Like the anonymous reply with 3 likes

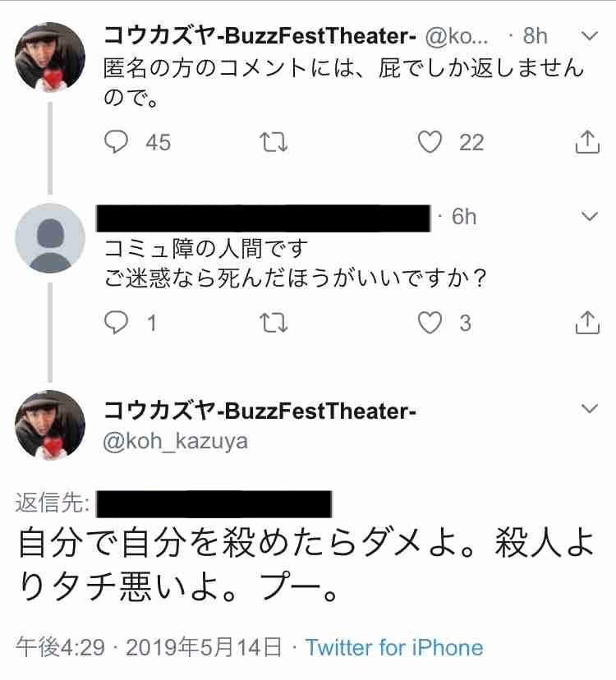point(430,323)
